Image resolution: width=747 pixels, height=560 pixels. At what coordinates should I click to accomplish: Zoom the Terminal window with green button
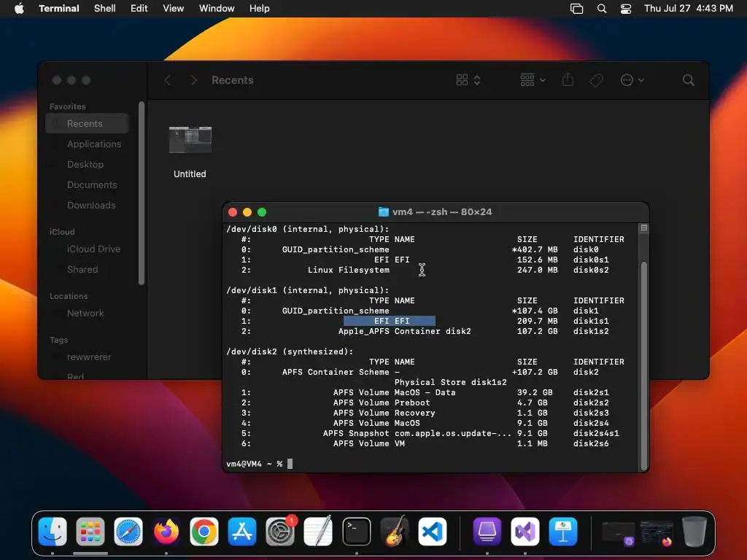pos(262,212)
